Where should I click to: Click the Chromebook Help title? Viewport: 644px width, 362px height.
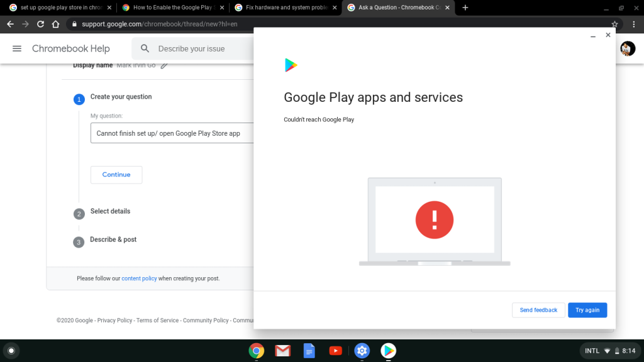tap(70, 48)
